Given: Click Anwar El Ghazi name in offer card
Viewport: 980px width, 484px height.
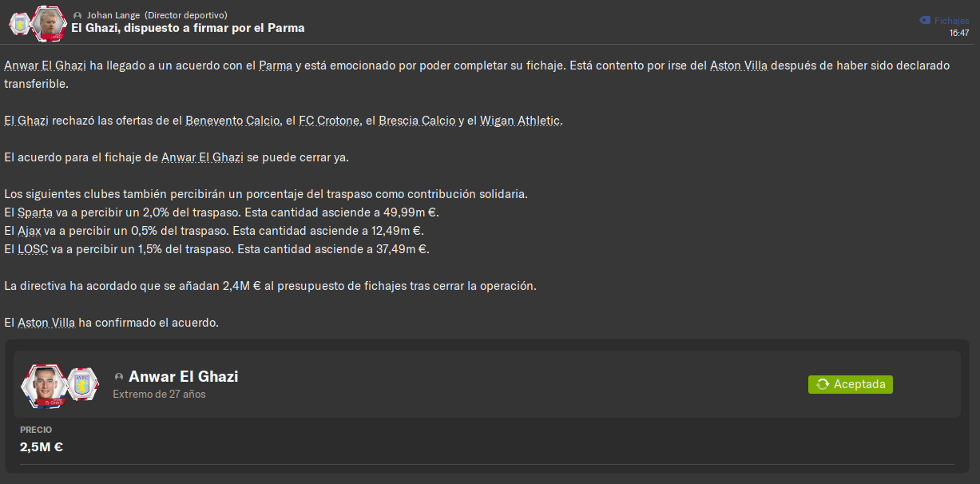Looking at the screenshot, I should (x=183, y=377).
